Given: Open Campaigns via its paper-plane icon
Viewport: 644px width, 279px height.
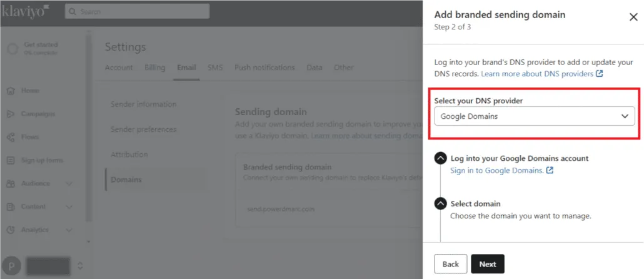Looking at the screenshot, I should [x=11, y=114].
